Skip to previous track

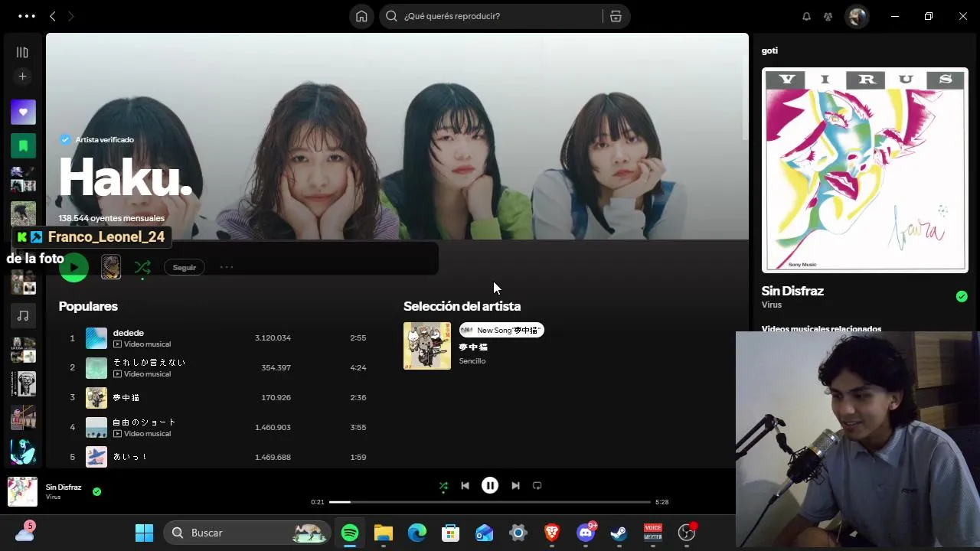click(x=465, y=486)
